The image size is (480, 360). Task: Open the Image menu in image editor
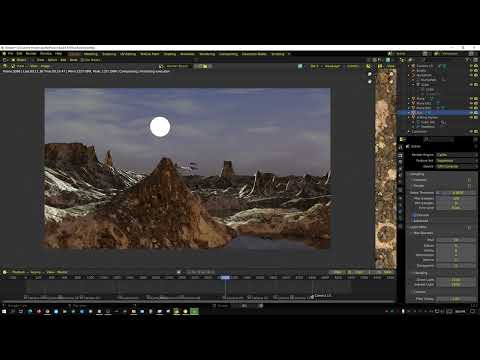(45, 66)
